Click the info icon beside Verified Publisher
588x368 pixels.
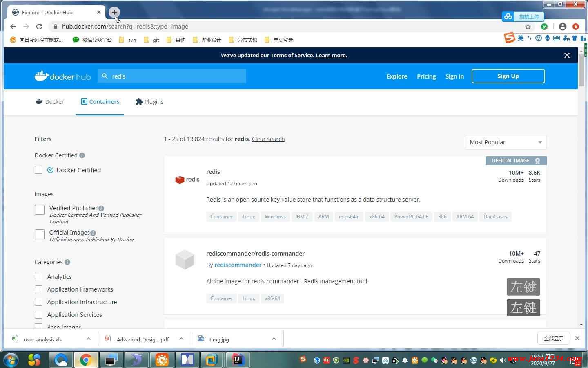(x=101, y=208)
